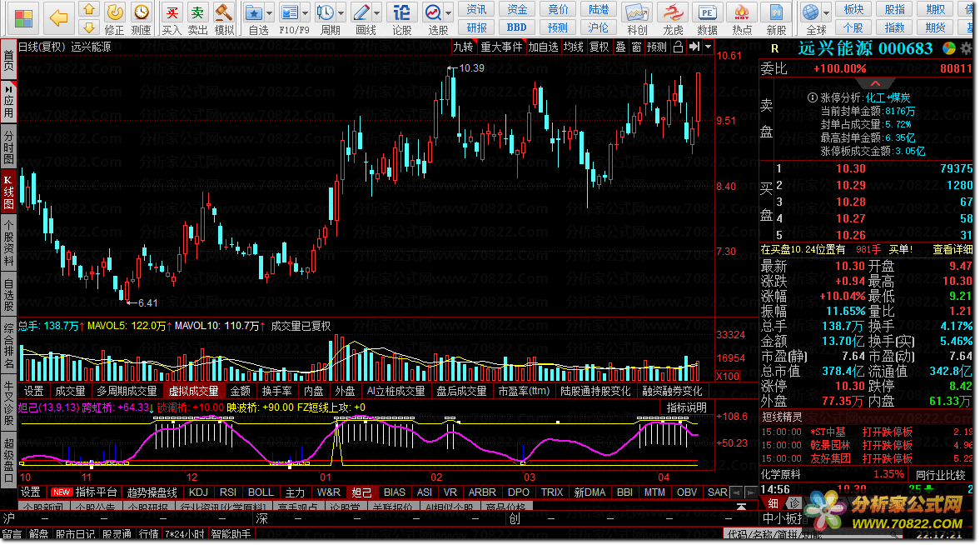Select the 画线 drawing pencil tool
The image size is (980, 545).
point(361,19)
